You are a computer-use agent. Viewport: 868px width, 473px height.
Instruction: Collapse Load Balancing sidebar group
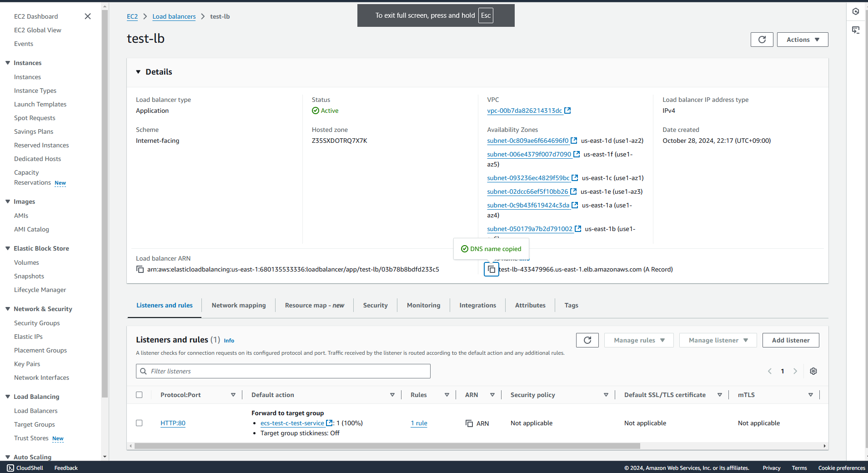8,397
